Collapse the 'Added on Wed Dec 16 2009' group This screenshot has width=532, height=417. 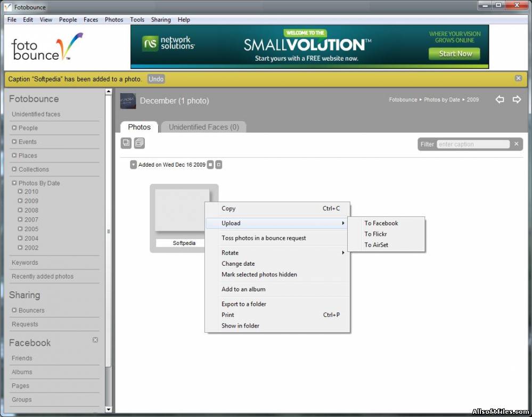click(x=133, y=165)
